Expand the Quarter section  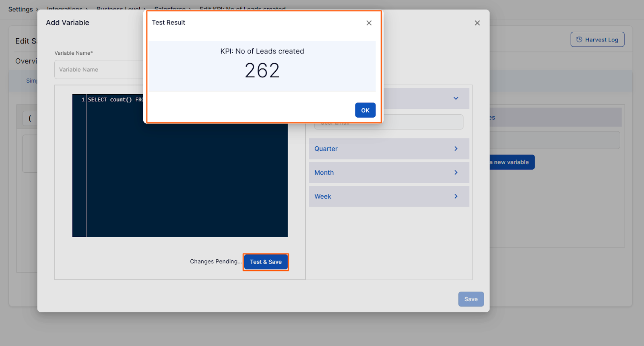(x=389, y=149)
